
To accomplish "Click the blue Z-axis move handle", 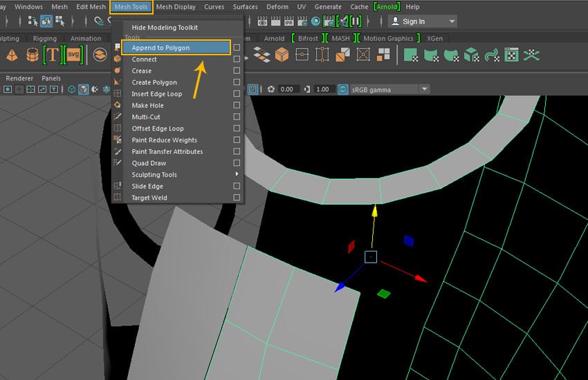I will 340,287.
